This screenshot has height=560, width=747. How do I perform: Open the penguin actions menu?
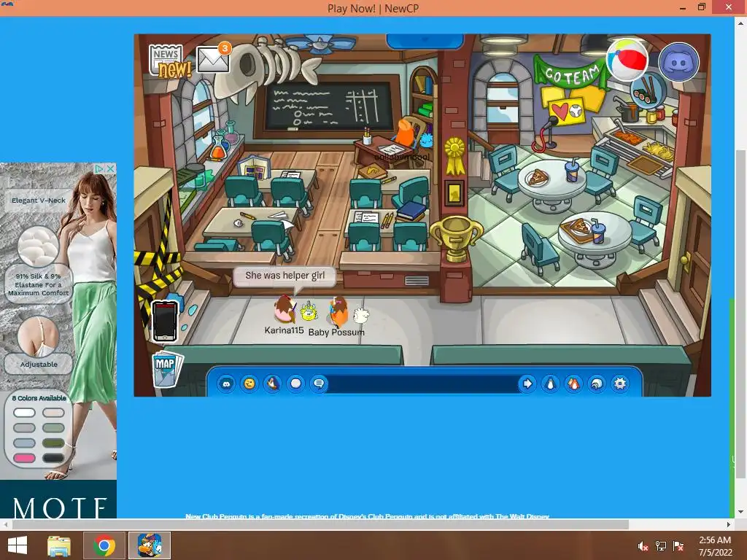click(x=273, y=384)
